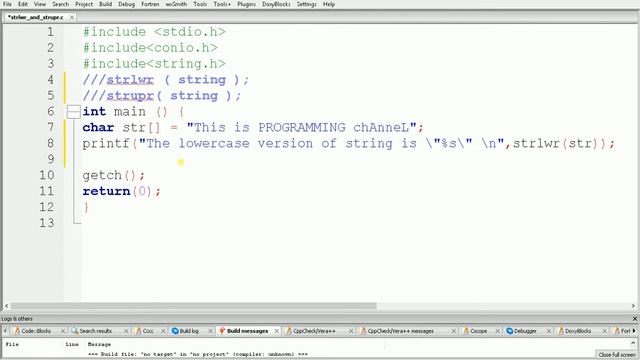Click line number 13 in the margin
The width and height of the screenshot is (640, 360).
47,223
